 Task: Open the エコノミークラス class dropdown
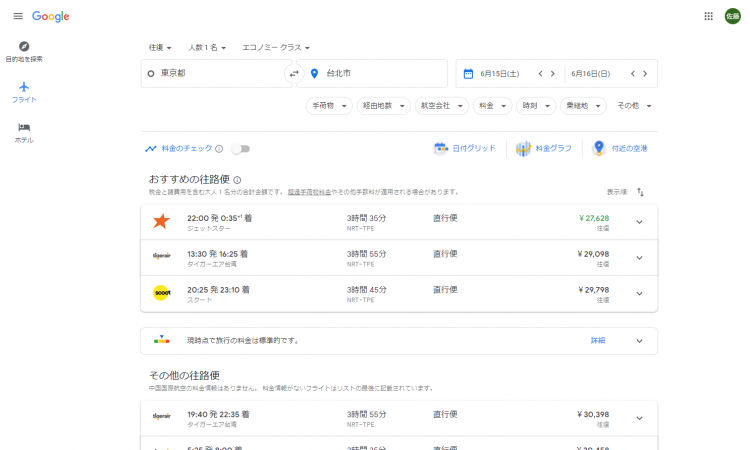pyautogui.click(x=276, y=47)
